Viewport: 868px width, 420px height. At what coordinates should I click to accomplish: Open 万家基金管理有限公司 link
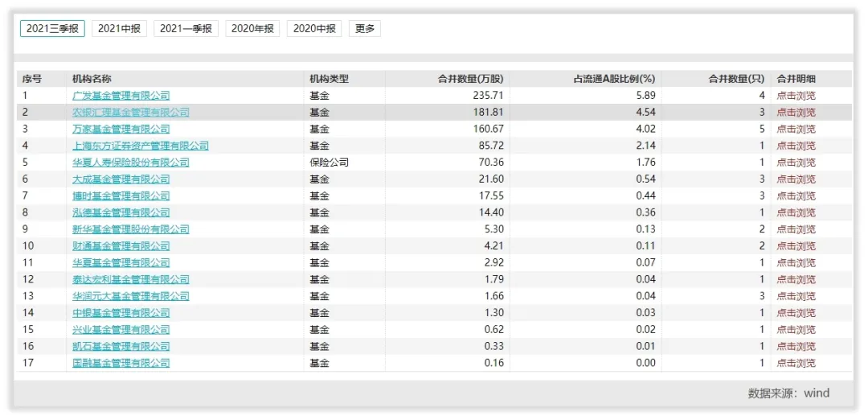121,129
